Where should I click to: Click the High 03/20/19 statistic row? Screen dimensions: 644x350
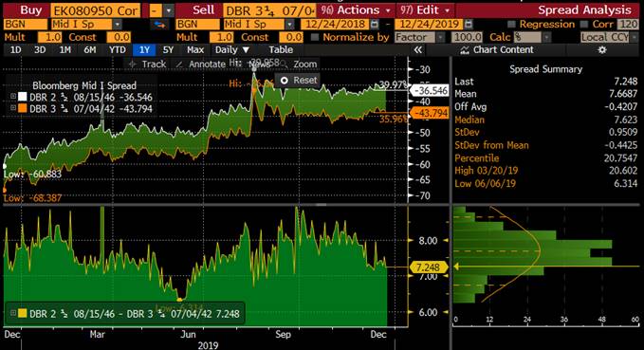coord(546,171)
